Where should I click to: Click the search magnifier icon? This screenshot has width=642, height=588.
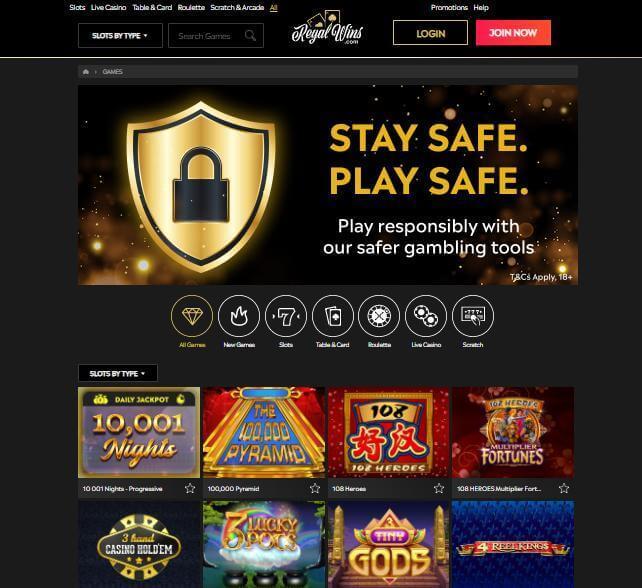click(250, 36)
